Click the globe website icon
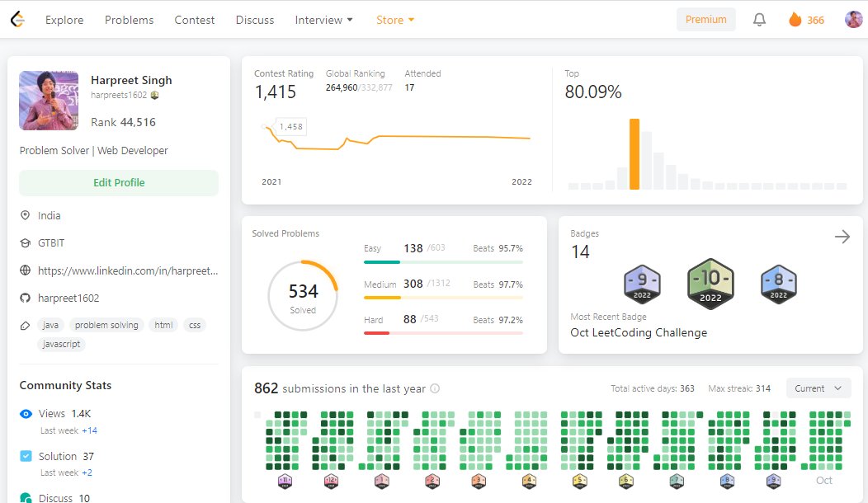This screenshot has width=868, height=503. tap(25, 270)
